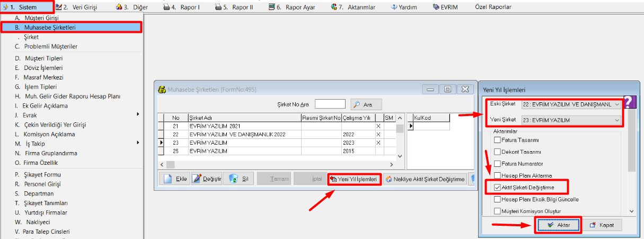Expand the J. Evrak submenu
This screenshot has height=239, width=644.
[x=72, y=115]
